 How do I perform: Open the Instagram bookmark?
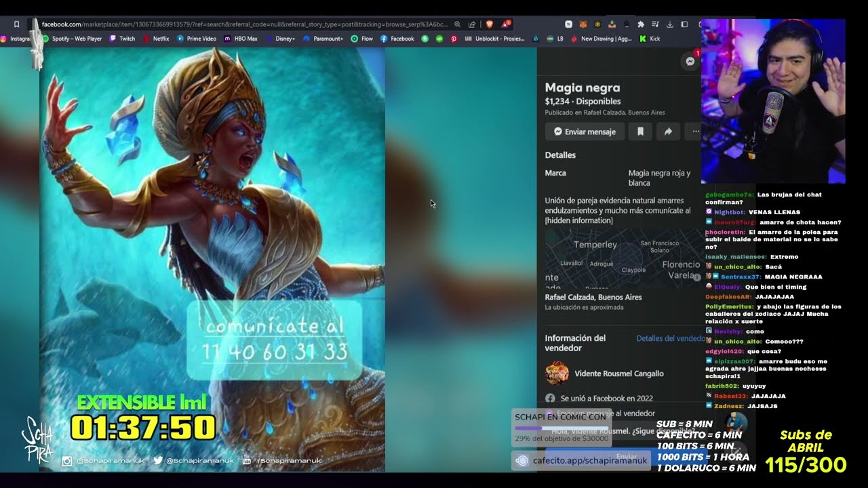[16, 39]
